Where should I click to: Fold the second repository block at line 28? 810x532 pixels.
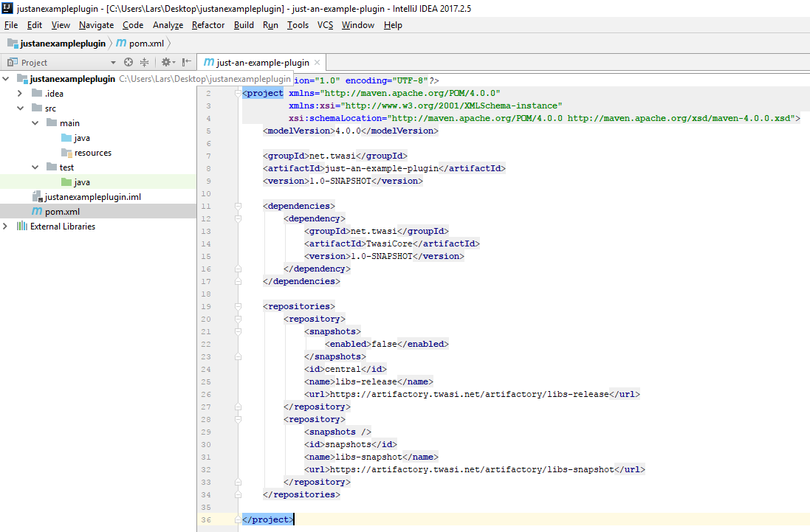[x=238, y=420]
